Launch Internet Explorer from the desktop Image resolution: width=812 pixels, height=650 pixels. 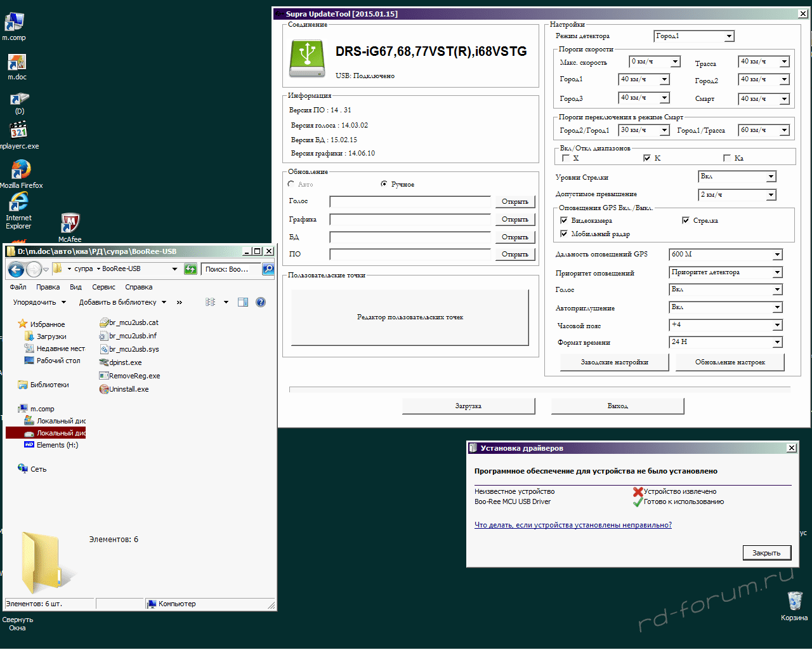[18, 211]
